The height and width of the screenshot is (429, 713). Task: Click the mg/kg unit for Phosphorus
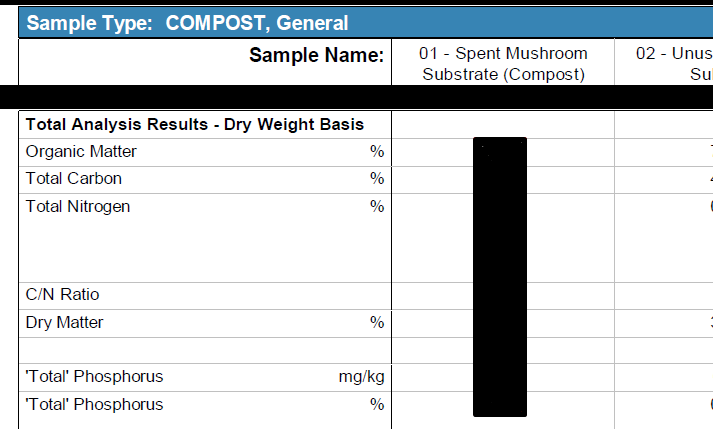coord(362,377)
